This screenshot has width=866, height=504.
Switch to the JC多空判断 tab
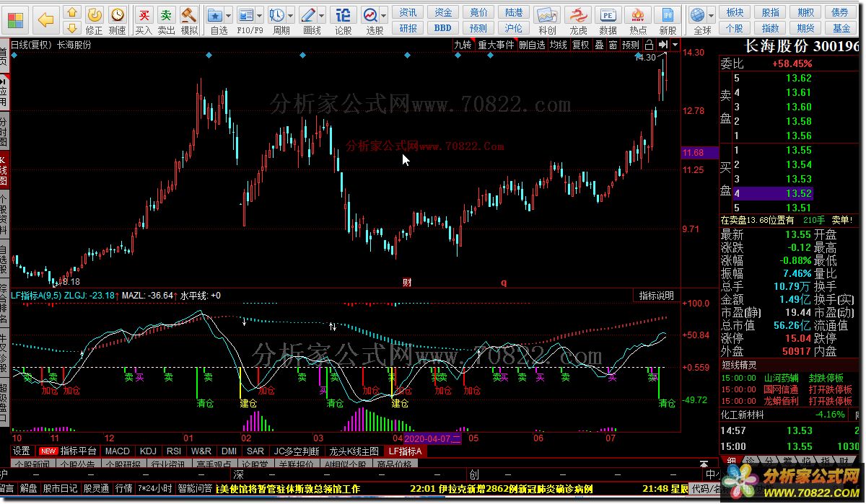[x=297, y=451]
